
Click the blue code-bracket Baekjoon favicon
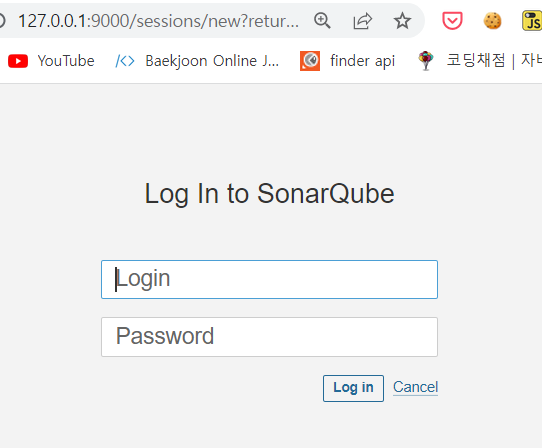click(125, 61)
